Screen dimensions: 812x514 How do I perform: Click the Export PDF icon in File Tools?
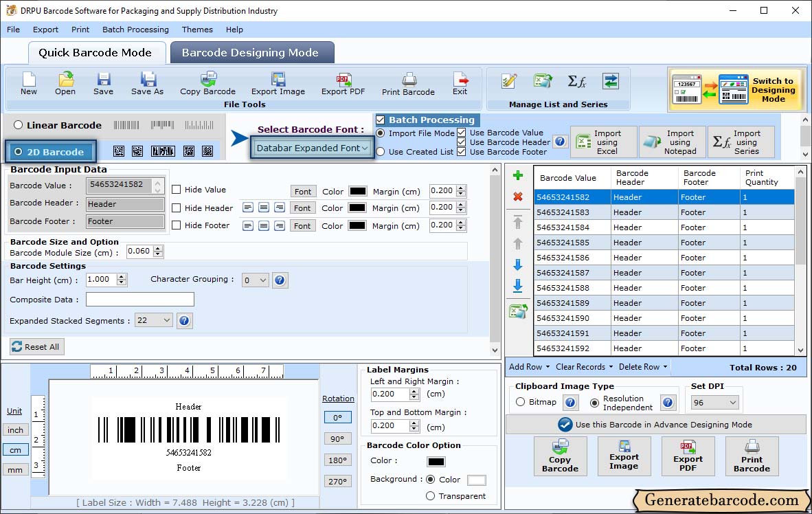343,82
